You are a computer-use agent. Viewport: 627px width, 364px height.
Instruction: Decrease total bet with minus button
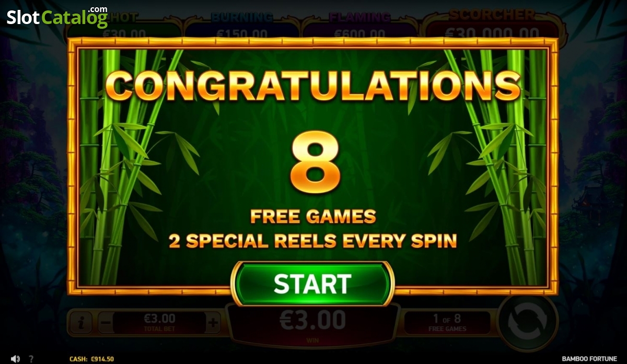pyautogui.click(x=105, y=323)
